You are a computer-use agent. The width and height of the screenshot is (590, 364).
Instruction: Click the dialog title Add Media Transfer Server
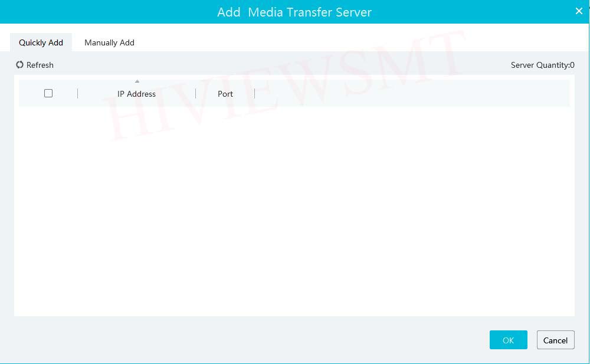point(294,12)
